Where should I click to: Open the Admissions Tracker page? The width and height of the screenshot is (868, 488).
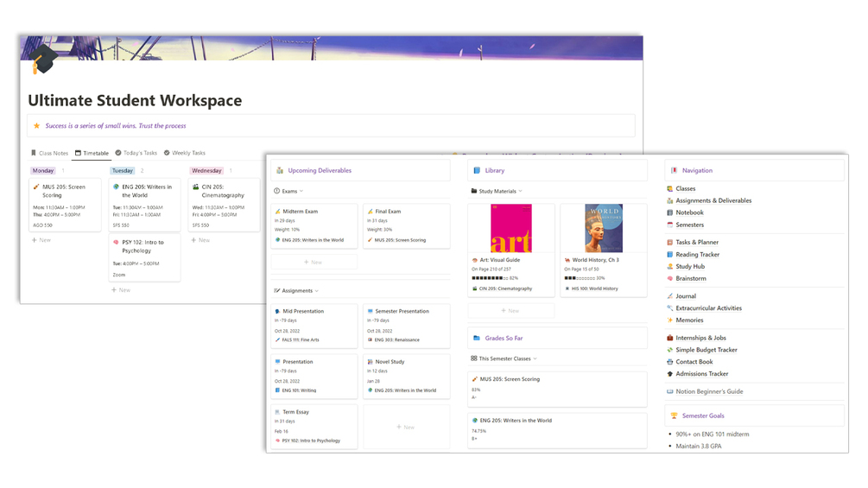701,374
